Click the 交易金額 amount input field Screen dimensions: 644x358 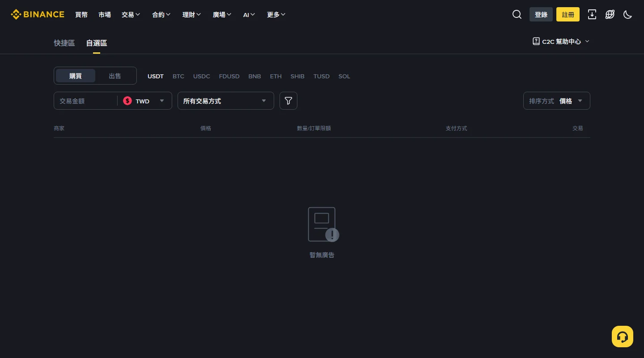tap(85, 101)
